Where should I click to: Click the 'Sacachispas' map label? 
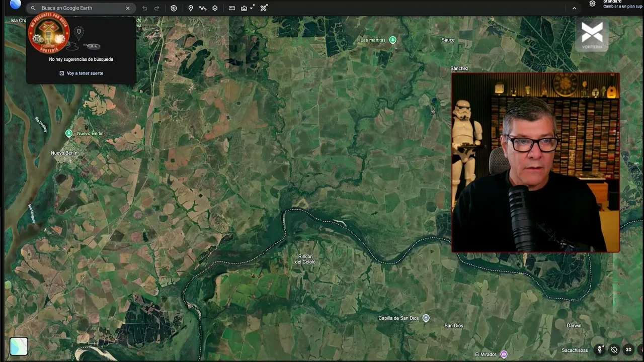click(575, 350)
